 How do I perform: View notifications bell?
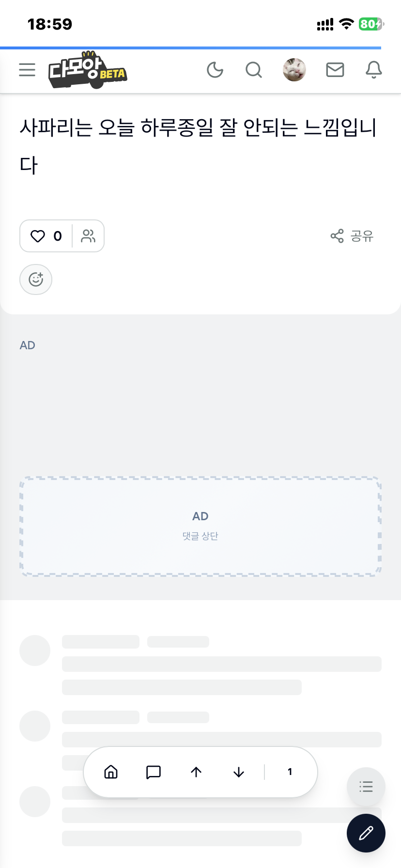click(x=373, y=70)
